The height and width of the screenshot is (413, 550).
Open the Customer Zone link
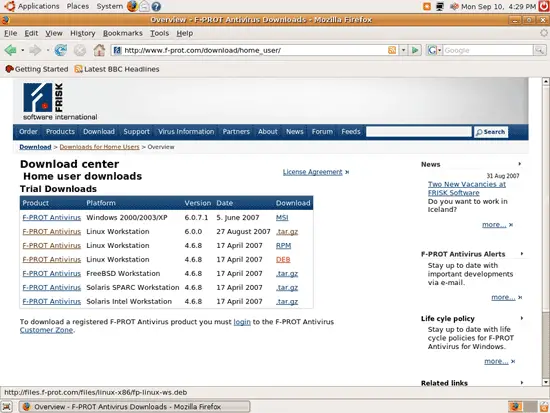[x=46, y=330]
